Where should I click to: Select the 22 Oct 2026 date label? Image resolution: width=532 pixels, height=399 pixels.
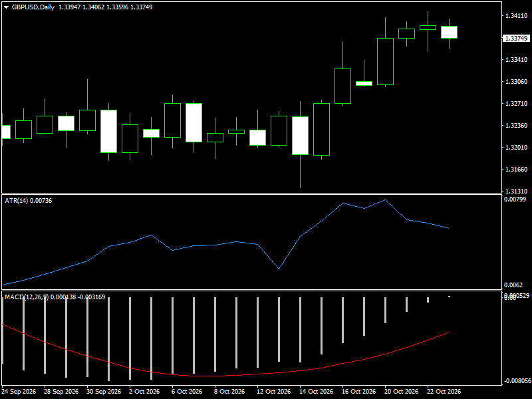(444, 392)
